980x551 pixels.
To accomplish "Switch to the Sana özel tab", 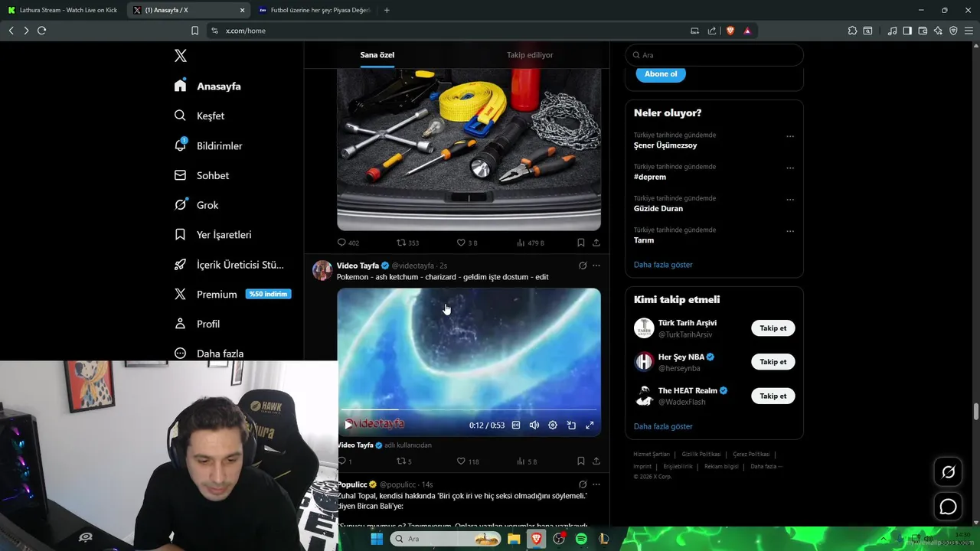I will coord(377,55).
